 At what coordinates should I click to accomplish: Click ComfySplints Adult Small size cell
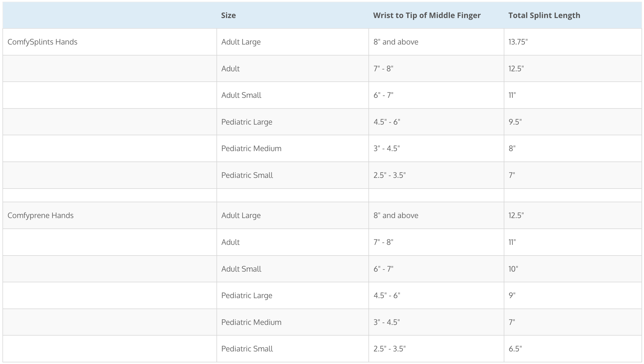(x=292, y=95)
